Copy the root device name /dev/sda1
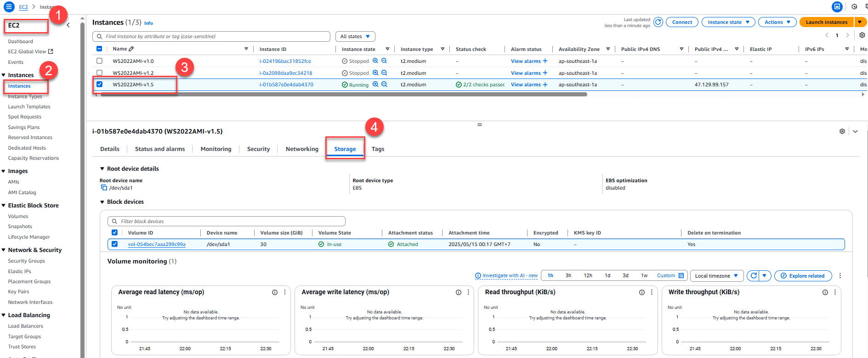Viewport: 868px width, 358px height. [104, 188]
